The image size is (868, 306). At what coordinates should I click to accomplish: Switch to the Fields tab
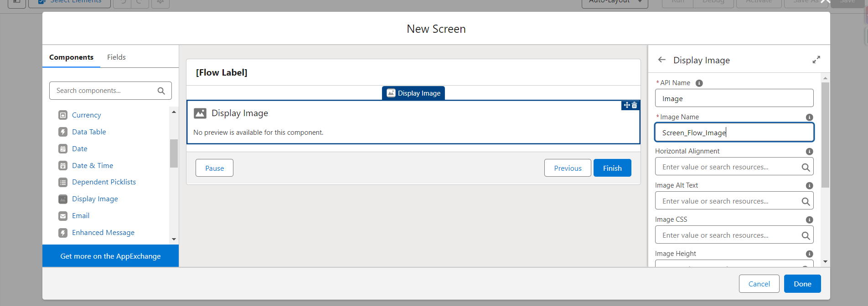[x=116, y=57]
